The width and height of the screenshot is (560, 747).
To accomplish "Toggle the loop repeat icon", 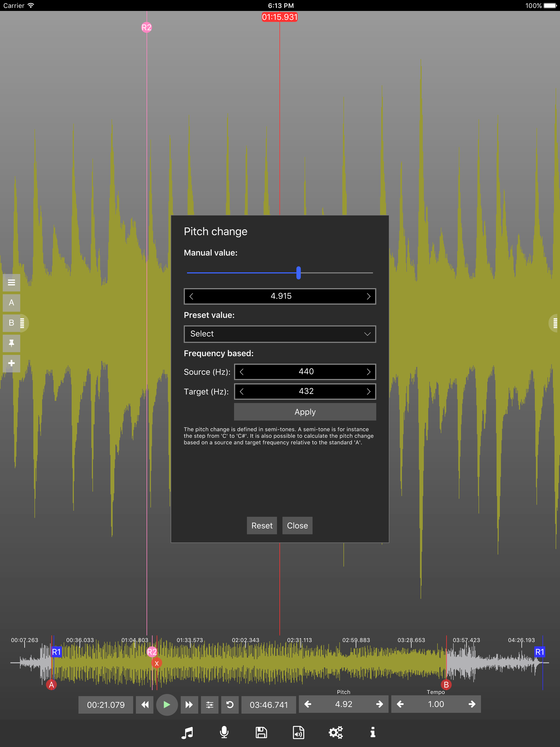I will [x=230, y=704].
